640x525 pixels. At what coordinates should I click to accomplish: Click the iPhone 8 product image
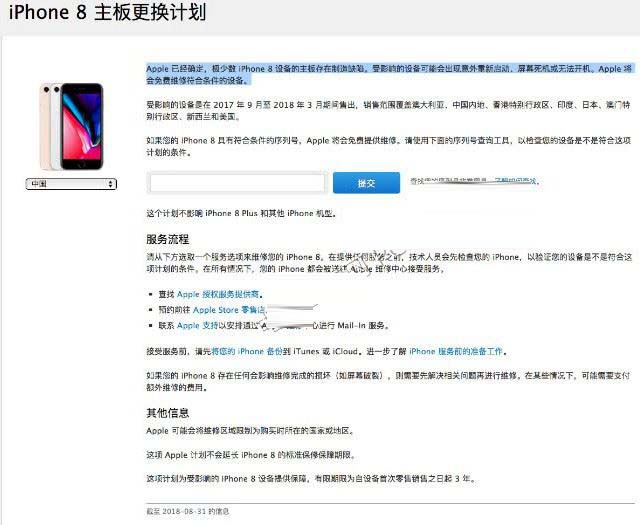[71, 126]
